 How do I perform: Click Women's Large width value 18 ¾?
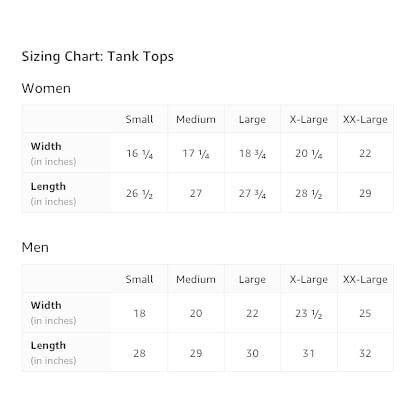pyautogui.click(x=252, y=153)
